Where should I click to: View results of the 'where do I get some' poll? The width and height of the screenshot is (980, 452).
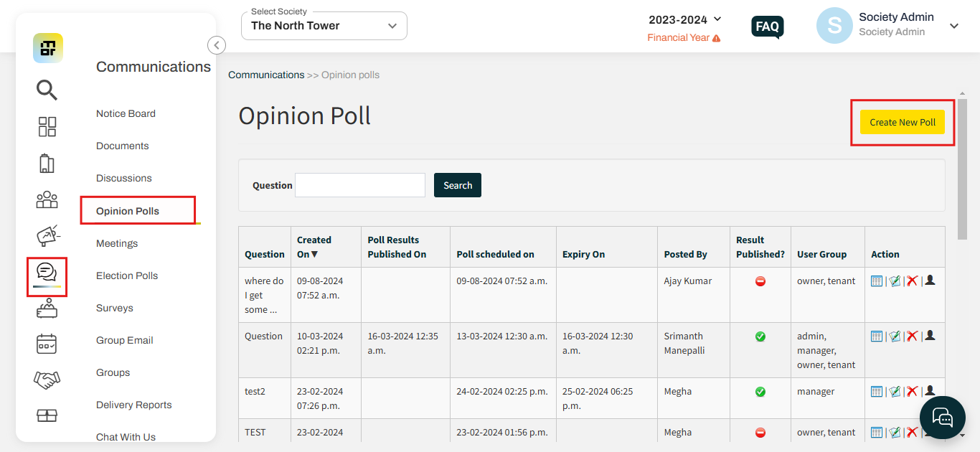click(877, 281)
